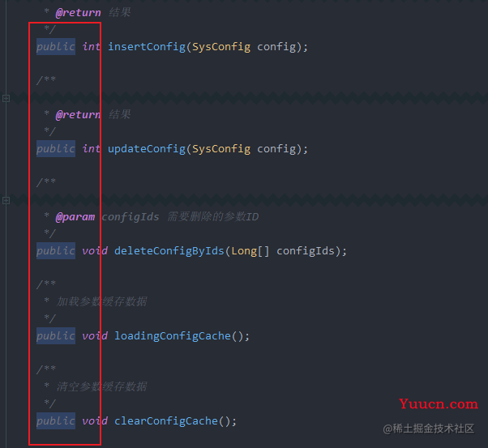Click the deleteConfigByIds method name
Viewport: 488px width, 448px height.
[169, 251]
